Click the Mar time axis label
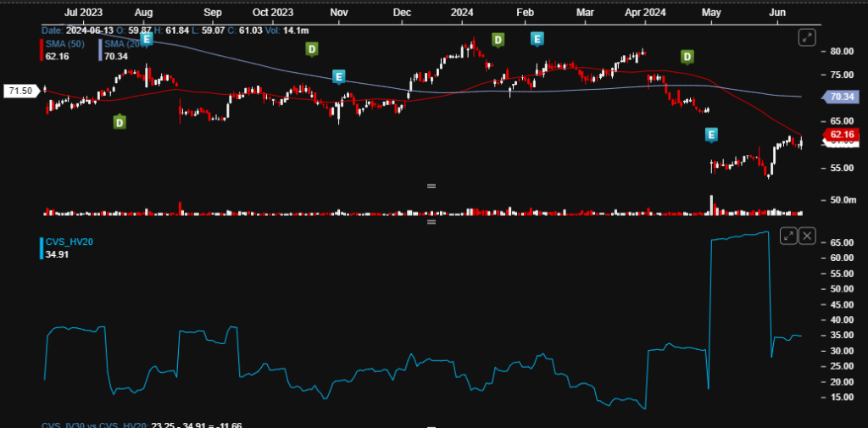This screenshot has height=428, width=868. pos(585,12)
